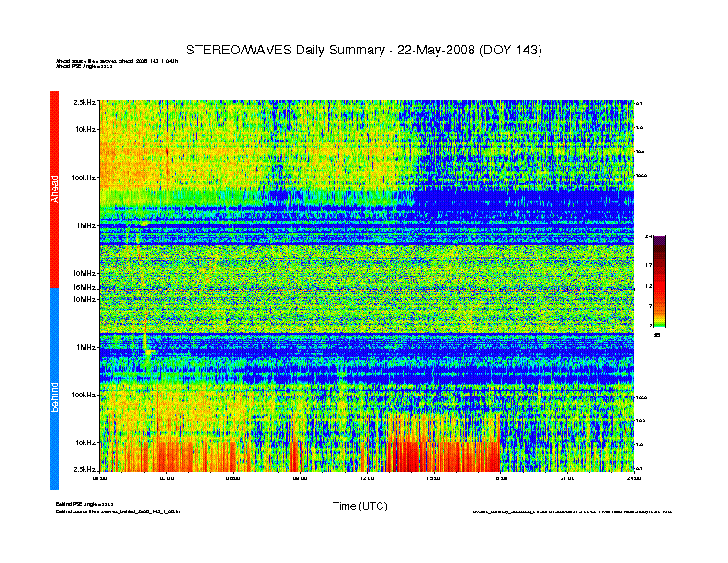Viewport: 728px width, 563px height.
Task: Click the 2.5kHz label of Ahead panel
Action: pos(85,102)
